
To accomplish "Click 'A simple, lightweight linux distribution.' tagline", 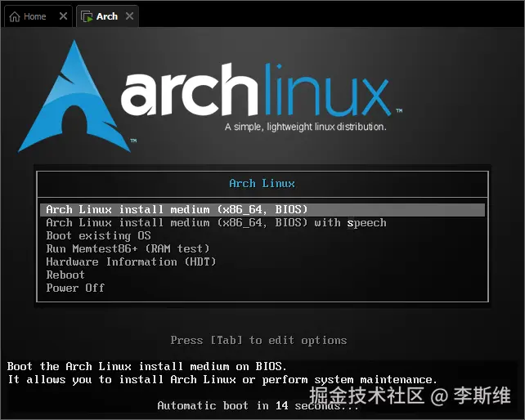I will click(306, 127).
